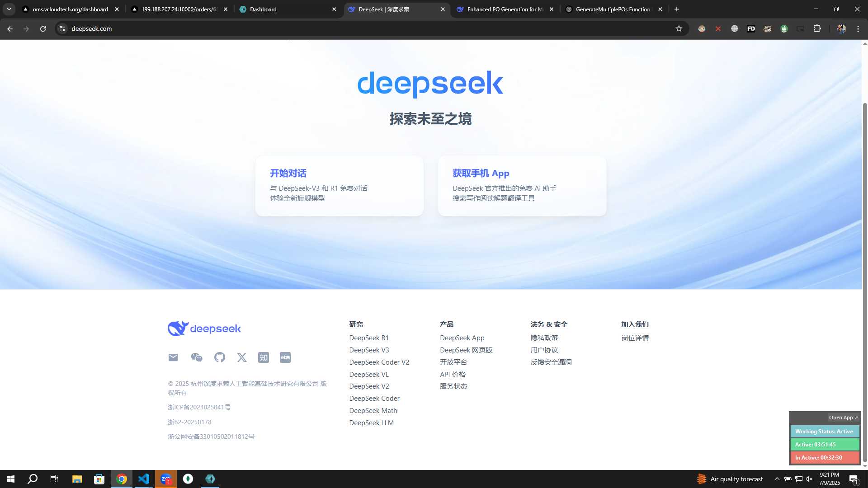Viewport: 868px width, 488px height.
Task: View site information icon in address bar
Action: pyautogui.click(x=62, y=28)
